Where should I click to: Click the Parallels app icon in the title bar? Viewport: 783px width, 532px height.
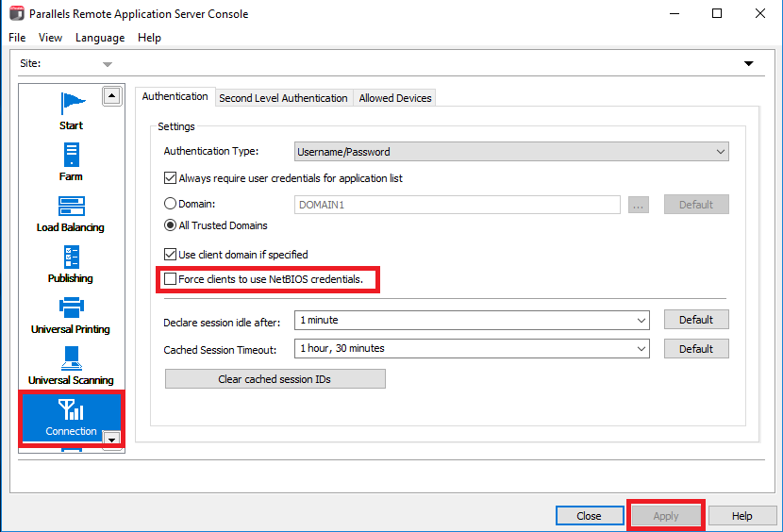(x=16, y=13)
